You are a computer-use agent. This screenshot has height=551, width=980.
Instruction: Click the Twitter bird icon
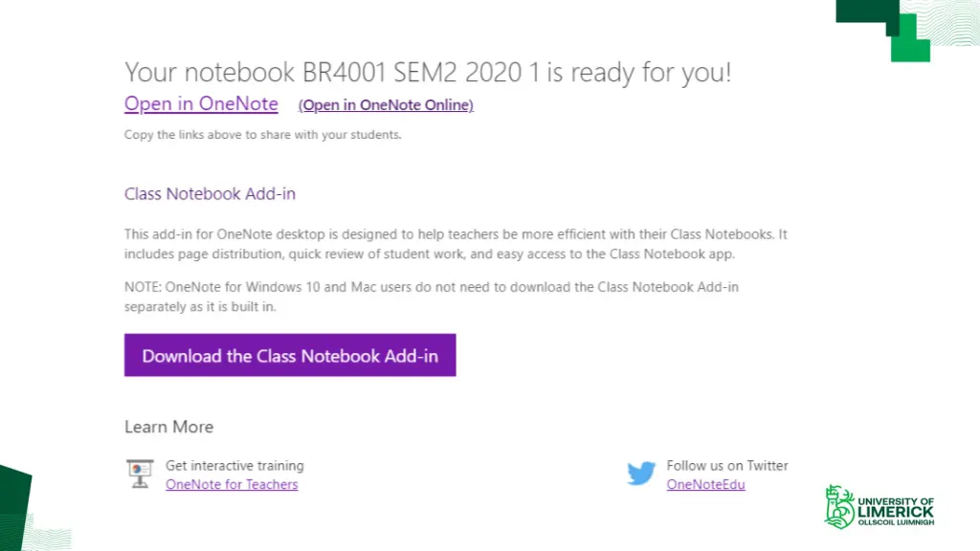[641, 474]
